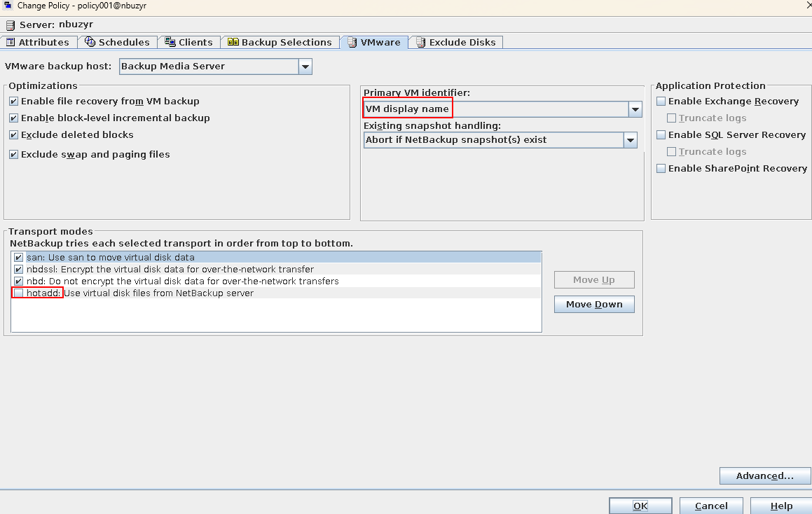
Task: Select the hotadd row description text
Action: [x=159, y=293]
